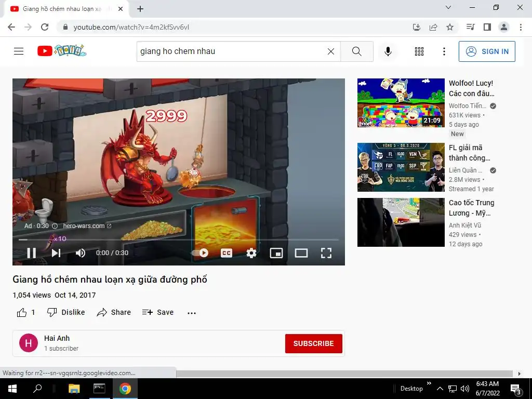Viewport: 532px width, 399px height.
Task: Click the FL giải mã thành công title
Action: coord(469,153)
